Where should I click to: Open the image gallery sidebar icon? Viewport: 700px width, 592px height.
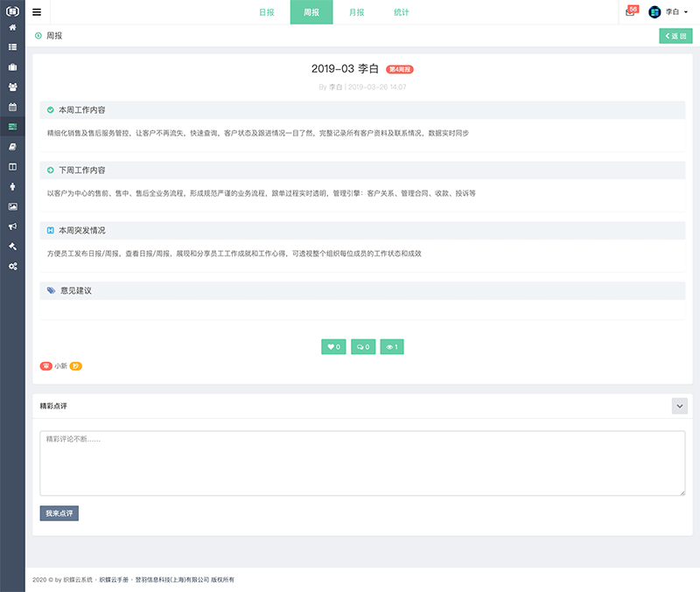[12, 206]
